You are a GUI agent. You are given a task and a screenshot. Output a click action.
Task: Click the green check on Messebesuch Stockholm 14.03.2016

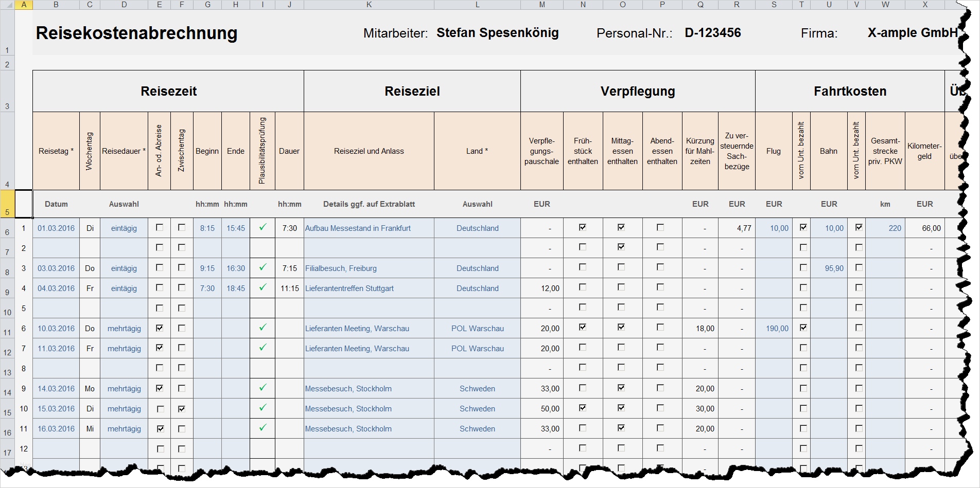tap(262, 388)
